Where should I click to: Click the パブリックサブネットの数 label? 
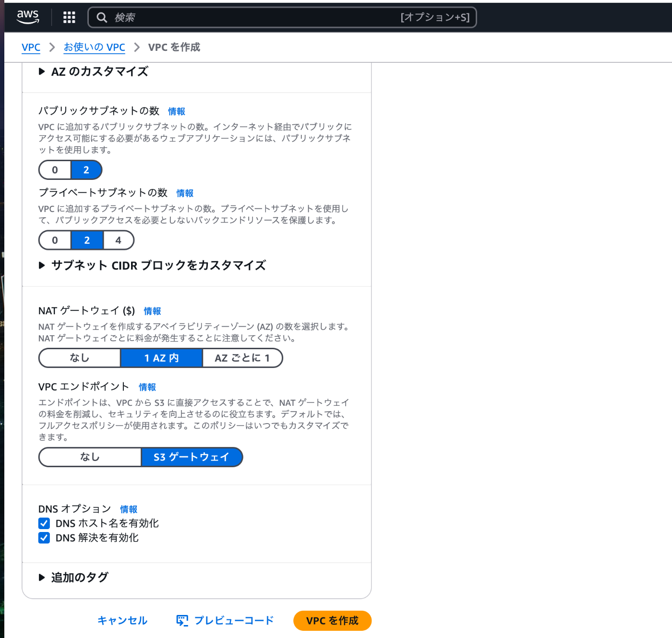[x=99, y=111]
